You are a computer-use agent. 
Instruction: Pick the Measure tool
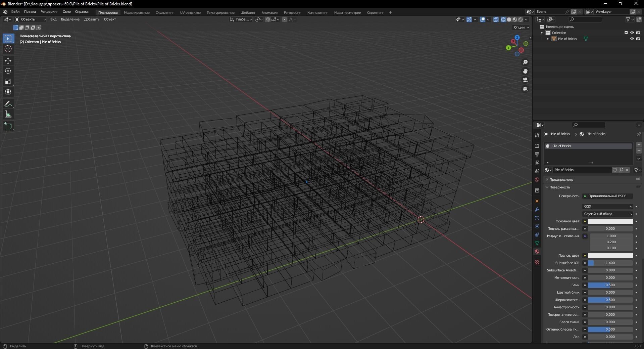pyautogui.click(x=8, y=115)
